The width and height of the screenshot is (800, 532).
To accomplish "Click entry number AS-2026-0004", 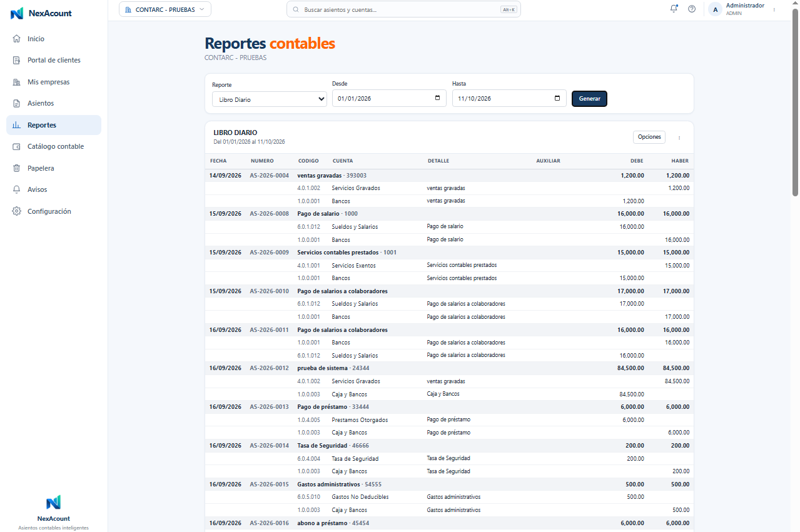I will [270, 176].
